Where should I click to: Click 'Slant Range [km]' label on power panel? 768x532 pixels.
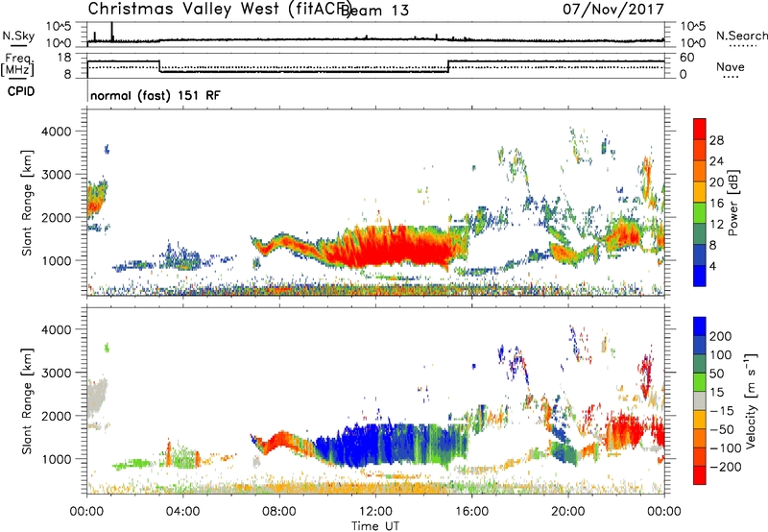27,203
